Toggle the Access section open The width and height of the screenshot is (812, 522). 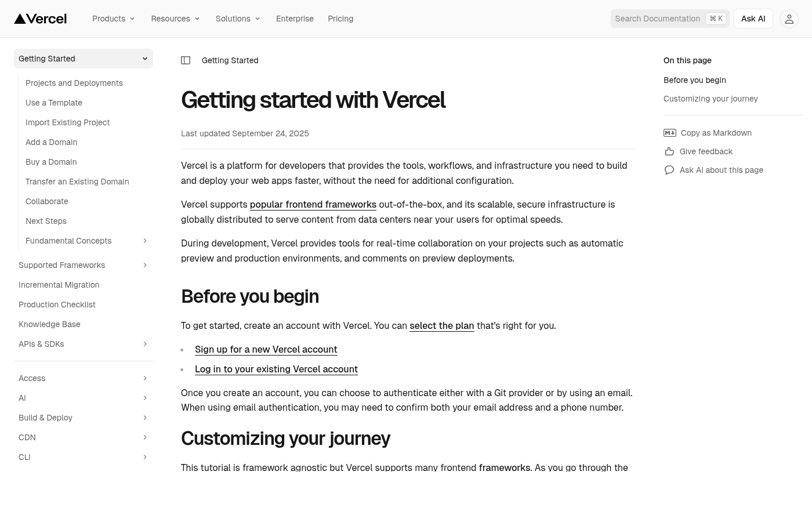pyautogui.click(x=145, y=378)
